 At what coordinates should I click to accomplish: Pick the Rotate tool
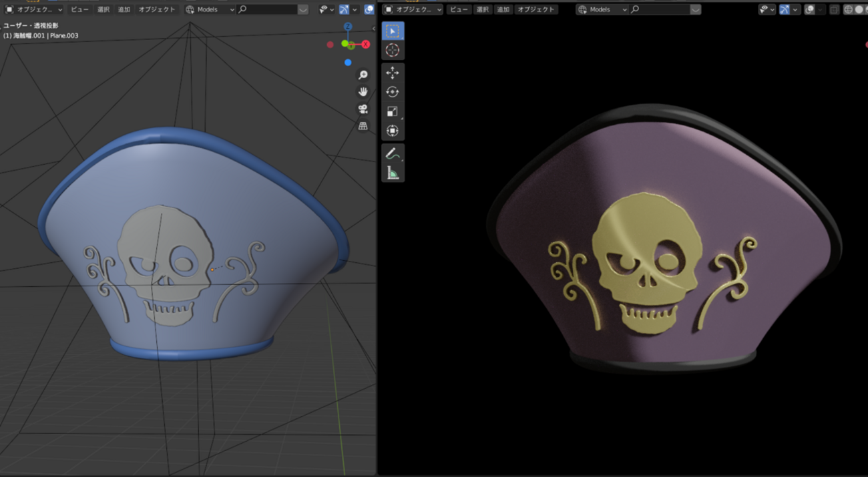pos(393,92)
